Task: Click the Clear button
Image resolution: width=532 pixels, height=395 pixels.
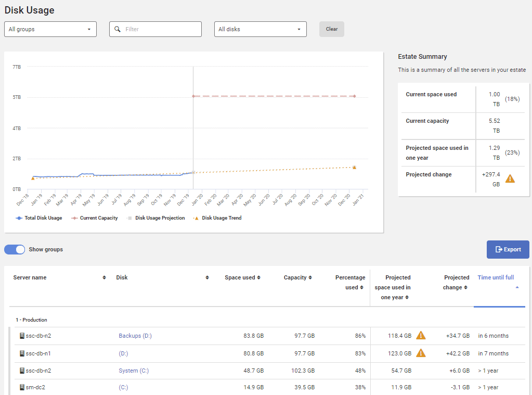Action: point(331,29)
